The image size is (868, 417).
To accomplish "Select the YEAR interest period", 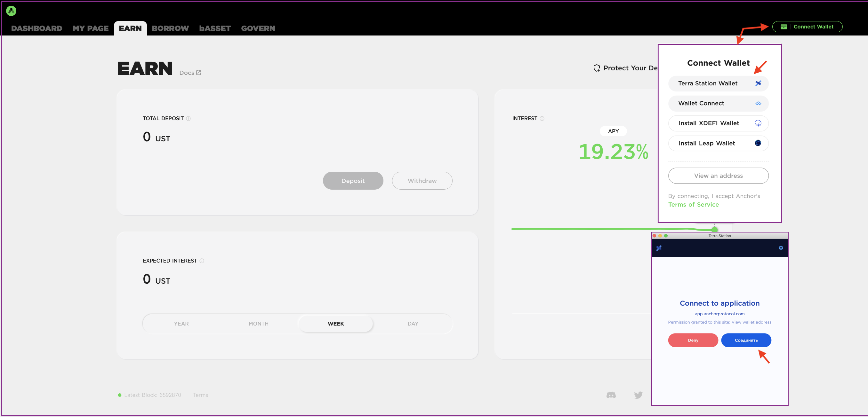I will (x=181, y=323).
